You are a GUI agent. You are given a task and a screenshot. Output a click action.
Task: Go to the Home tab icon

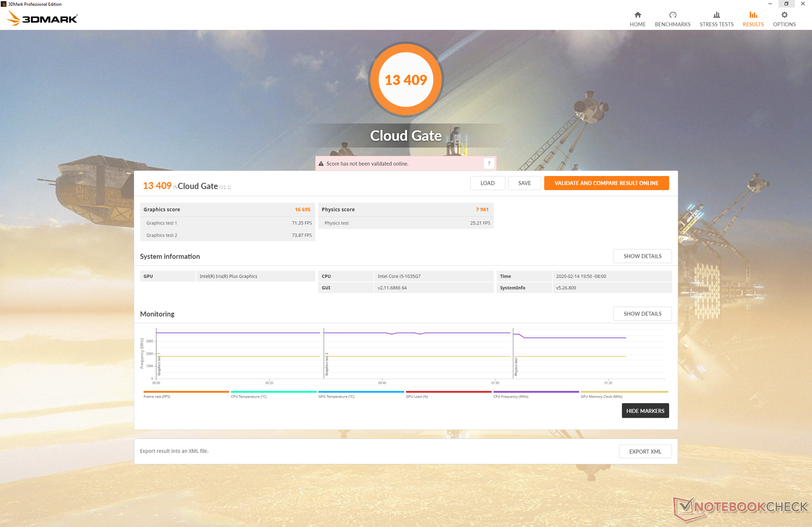[x=637, y=15]
